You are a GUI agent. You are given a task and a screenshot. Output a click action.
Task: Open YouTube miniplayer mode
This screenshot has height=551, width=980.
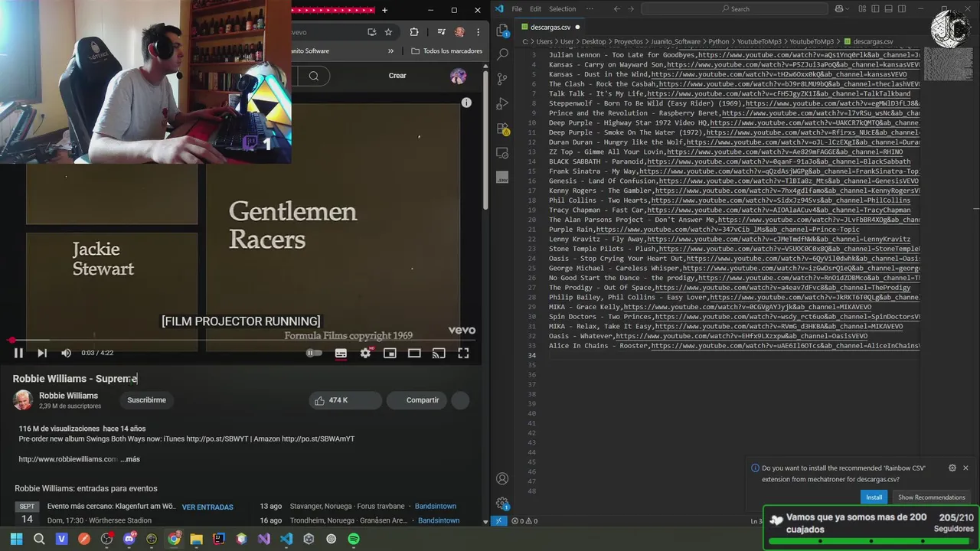[390, 353]
